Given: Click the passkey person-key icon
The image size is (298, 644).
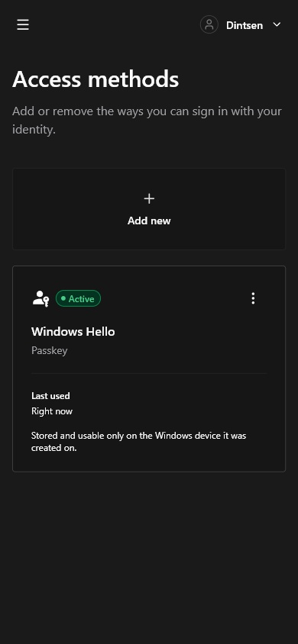Looking at the screenshot, I should point(40,298).
